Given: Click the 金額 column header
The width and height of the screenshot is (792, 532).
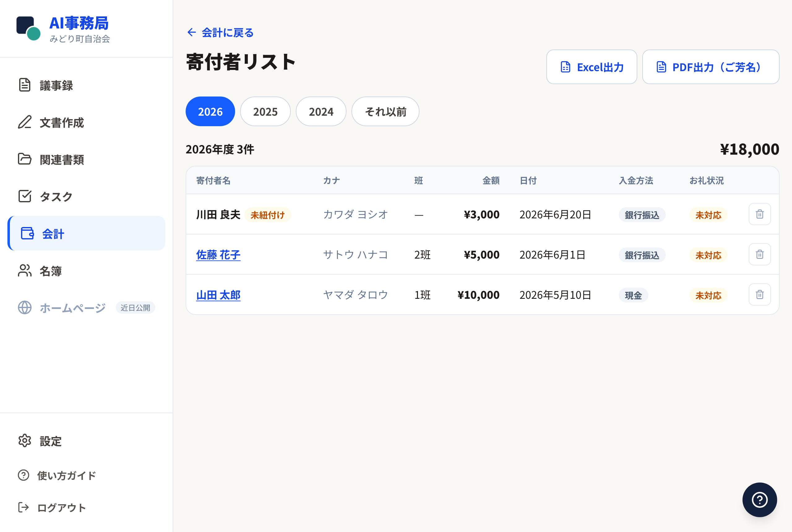Looking at the screenshot, I should pyautogui.click(x=491, y=181).
